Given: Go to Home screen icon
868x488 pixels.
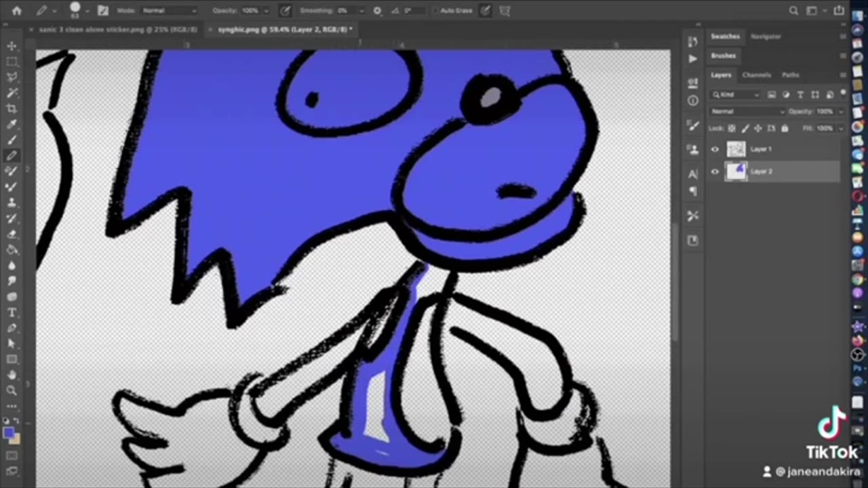Looking at the screenshot, I should pos(16,11).
